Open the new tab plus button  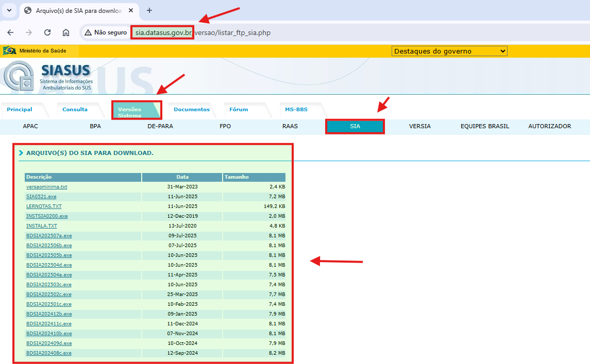click(x=149, y=10)
